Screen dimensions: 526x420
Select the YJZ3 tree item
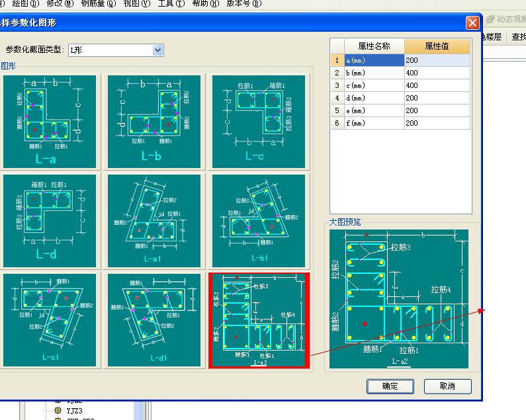point(74,411)
